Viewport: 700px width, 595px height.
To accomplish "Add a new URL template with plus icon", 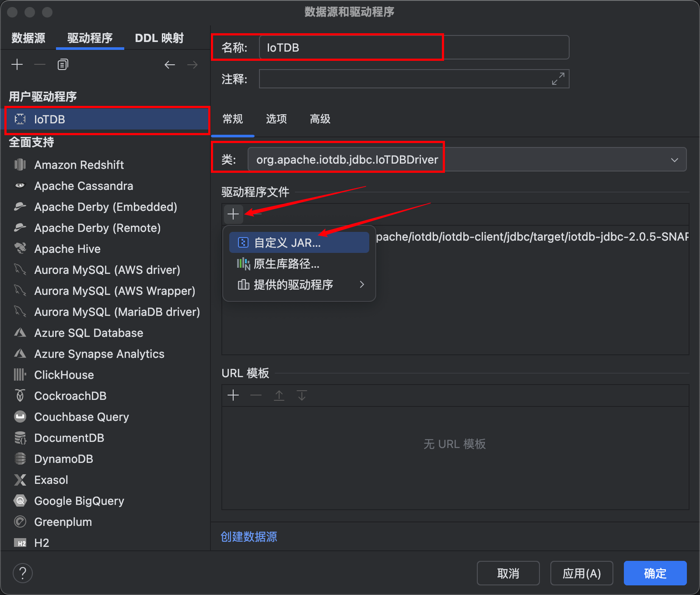I will point(233,395).
